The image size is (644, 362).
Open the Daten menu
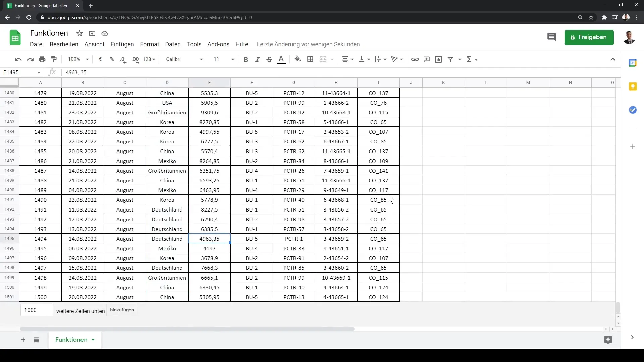[173, 44]
